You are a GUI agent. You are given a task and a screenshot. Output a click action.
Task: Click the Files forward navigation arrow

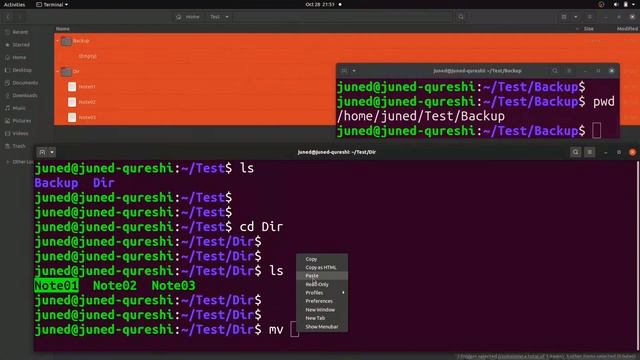pyautogui.click(x=19, y=17)
